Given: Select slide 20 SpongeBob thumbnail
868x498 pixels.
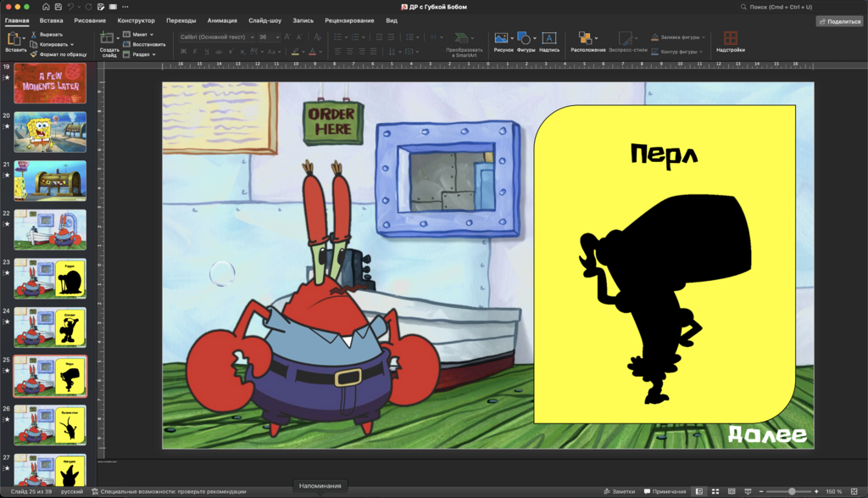Looking at the screenshot, I should point(50,131).
